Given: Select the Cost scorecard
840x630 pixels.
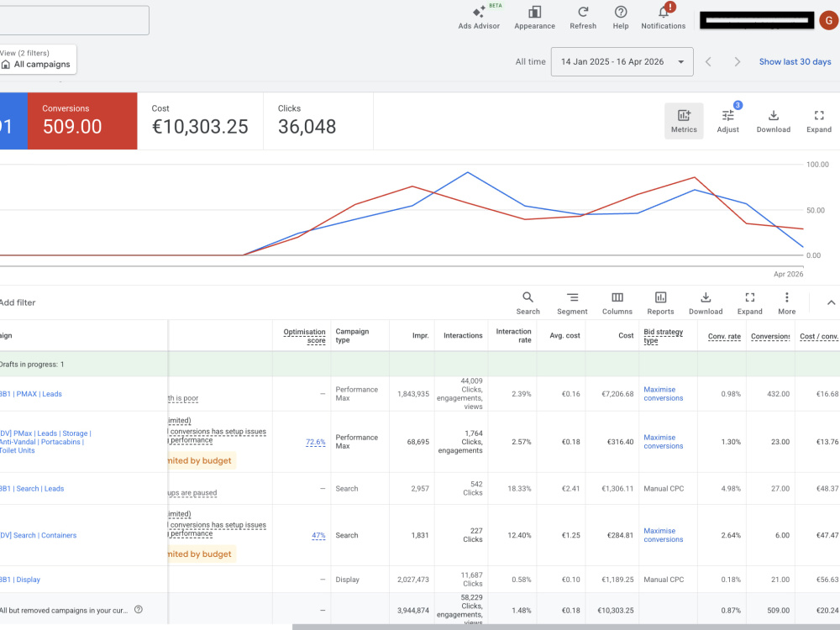Looking at the screenshot, I should pos(200,120).
